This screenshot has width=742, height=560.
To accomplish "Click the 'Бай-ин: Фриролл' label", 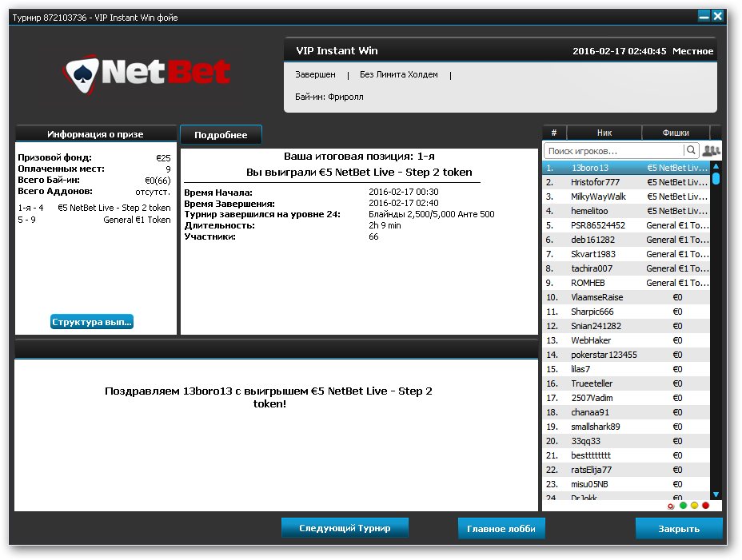I will (329, 97).
